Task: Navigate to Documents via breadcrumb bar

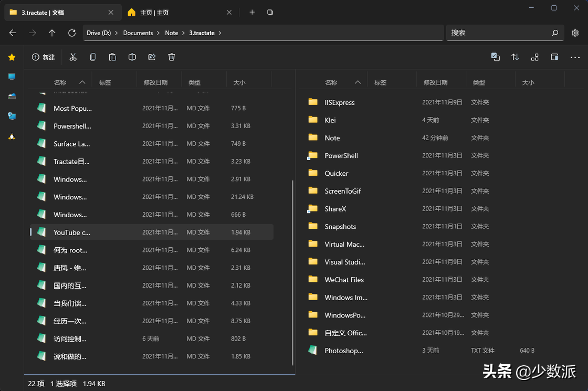Action: click(139, 33)
